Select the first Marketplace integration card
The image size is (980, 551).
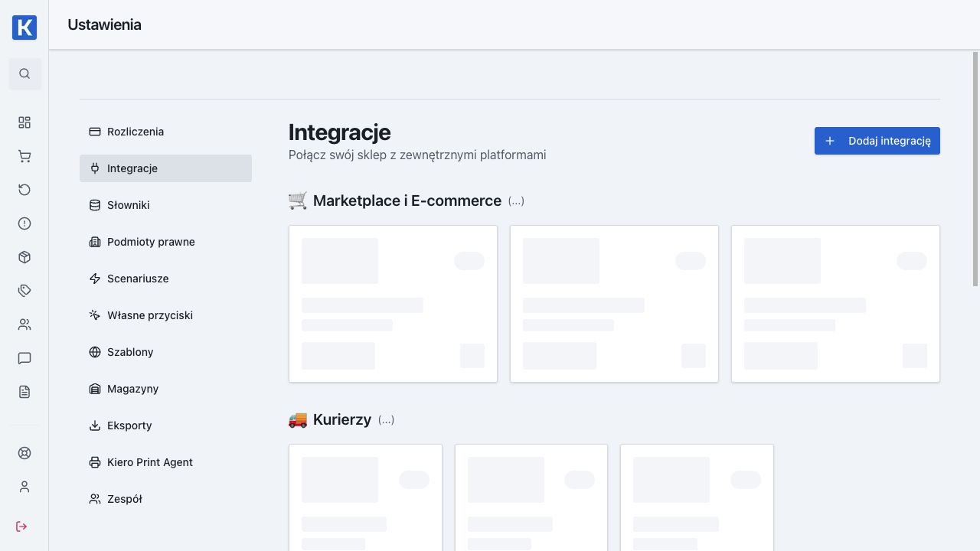(x=393, y=304)
